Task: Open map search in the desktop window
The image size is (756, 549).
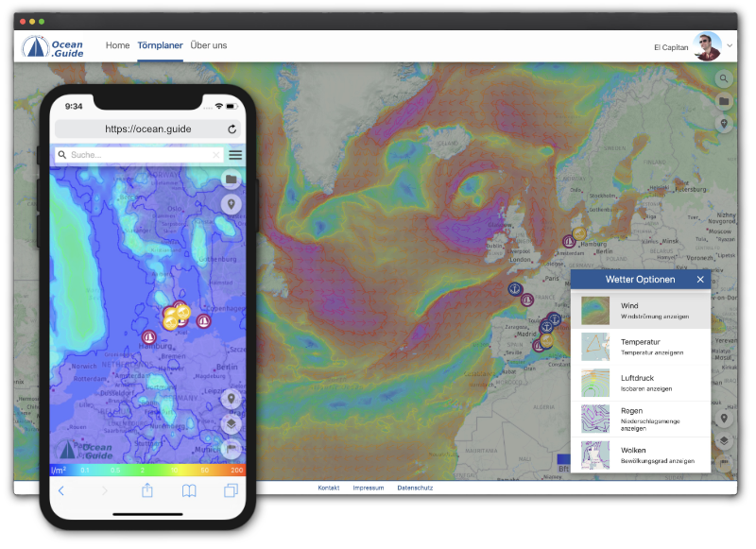Action: tap(724, 78)
